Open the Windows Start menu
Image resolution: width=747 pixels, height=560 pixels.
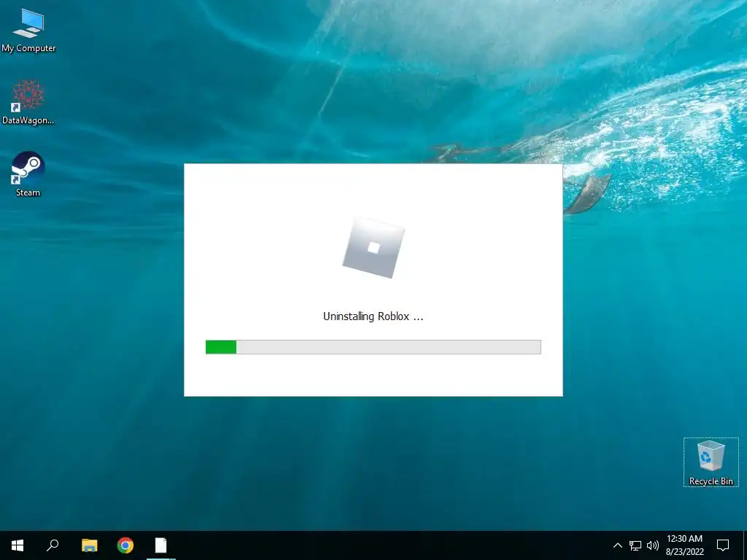coord(18,545)
